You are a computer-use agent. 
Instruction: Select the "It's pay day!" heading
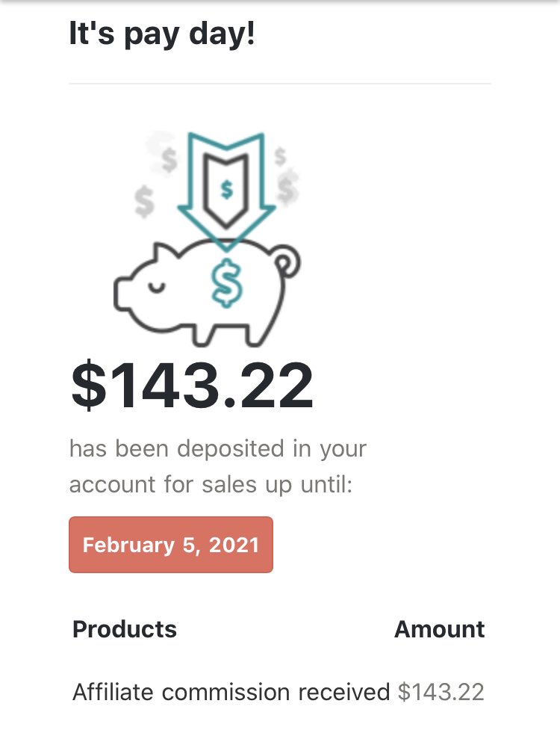162,34
